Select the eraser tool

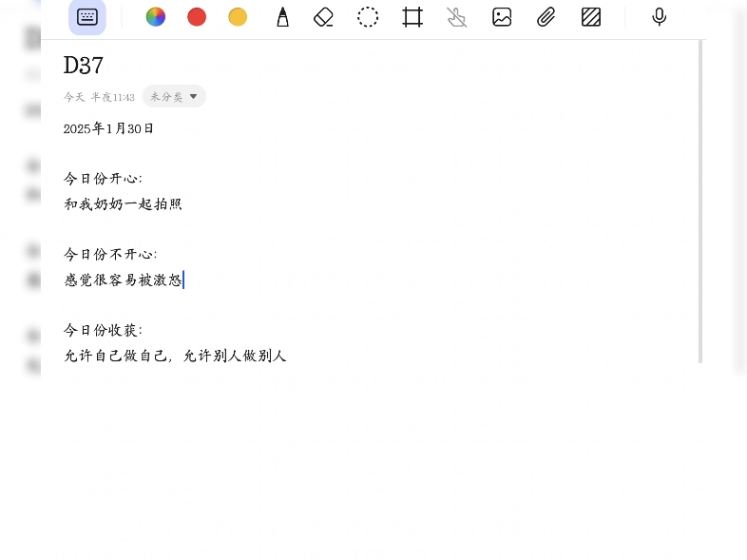click(x=324, y=17)
